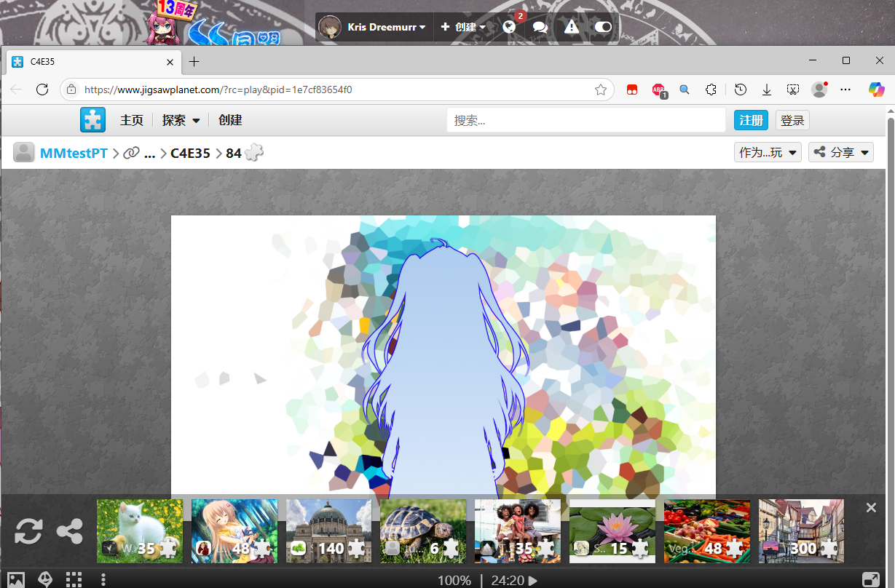Open the tortoise 6-piece puzzle

(423, 531)
